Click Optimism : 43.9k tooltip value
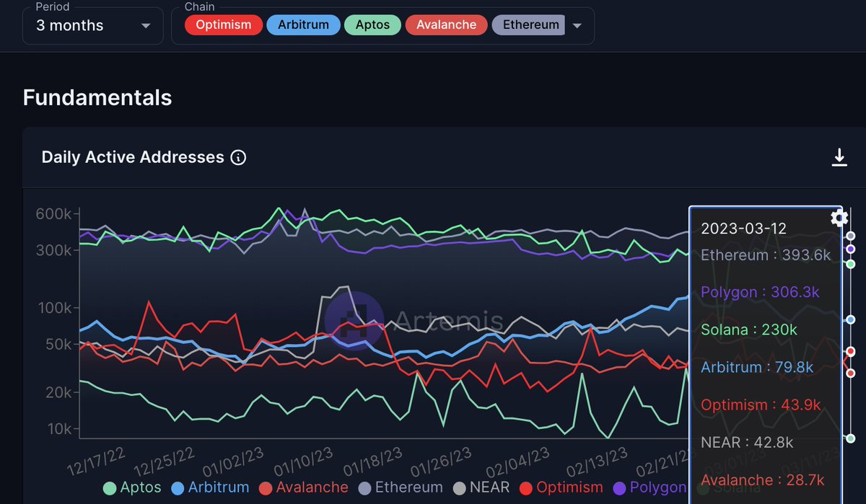The height and width of the screenshot is (504, 866). click(761, 404)
